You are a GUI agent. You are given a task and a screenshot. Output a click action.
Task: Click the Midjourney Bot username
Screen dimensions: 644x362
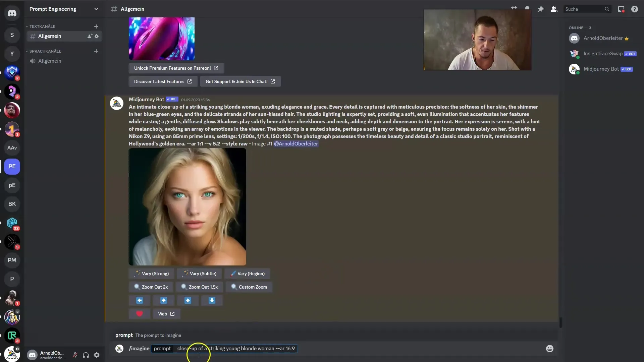[x=146, y=99]
